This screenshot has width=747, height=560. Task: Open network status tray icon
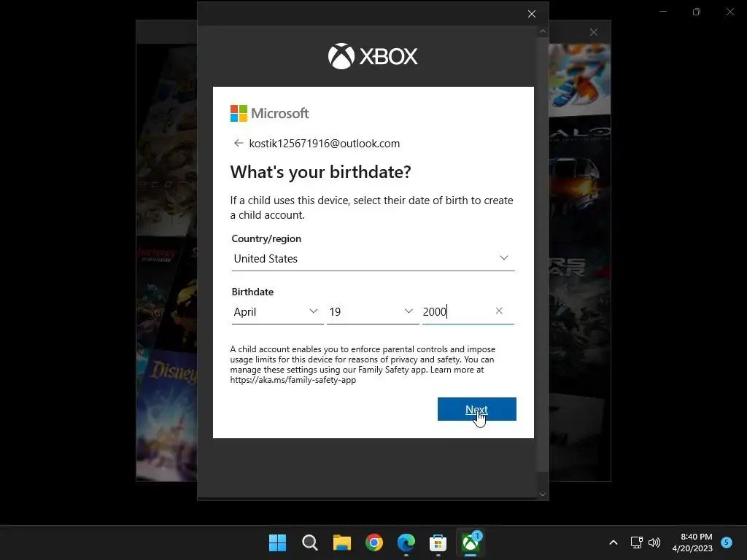[x=636, y=542]
